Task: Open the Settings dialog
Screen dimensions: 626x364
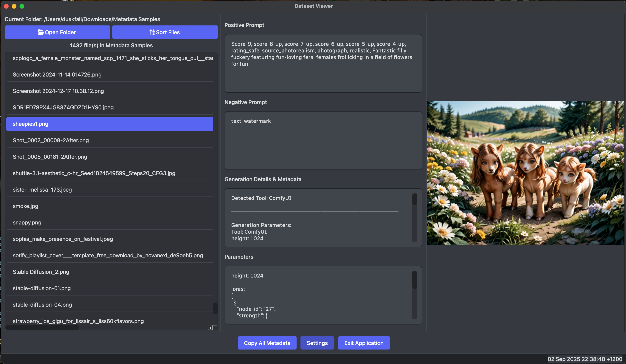Action: (x=317, y=343)
